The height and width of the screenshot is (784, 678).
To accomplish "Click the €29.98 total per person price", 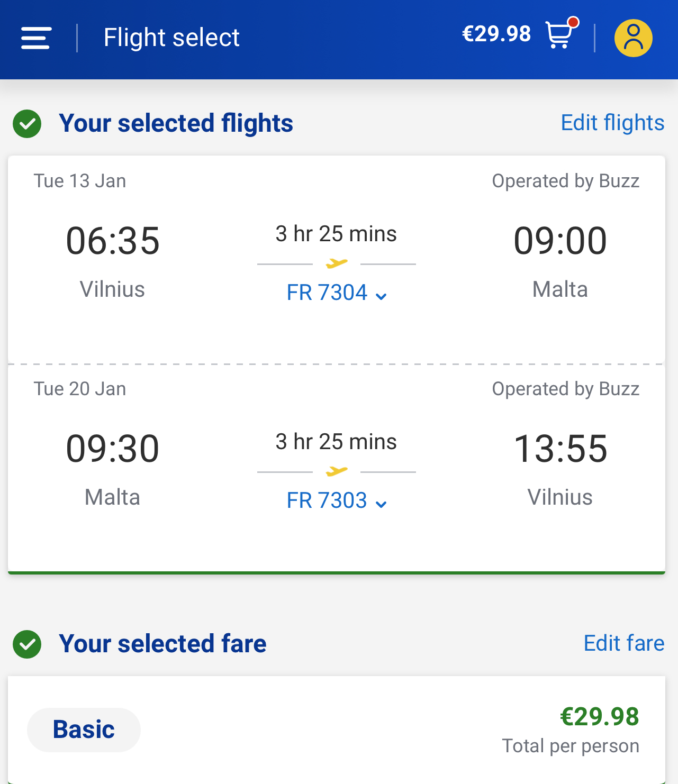I will point(599,717).
